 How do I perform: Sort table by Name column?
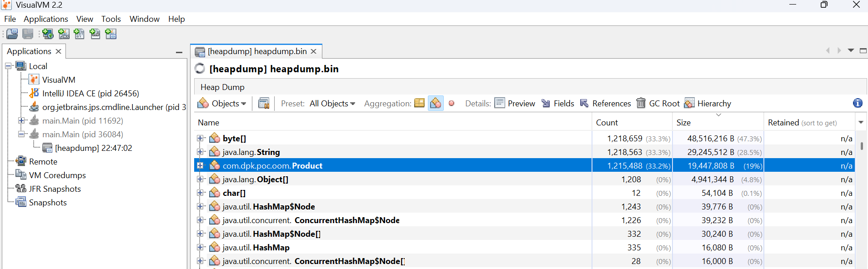(393, 123)
